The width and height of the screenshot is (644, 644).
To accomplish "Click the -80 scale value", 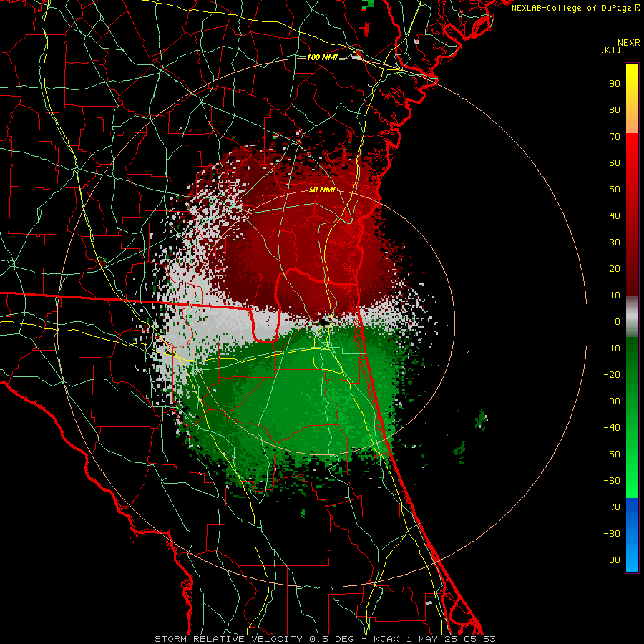I will click(612, 534).
